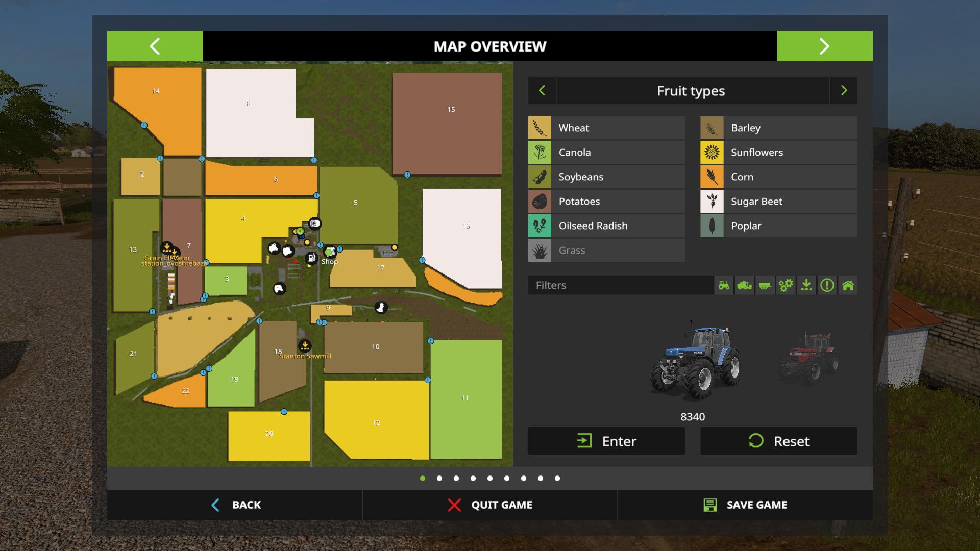Toggle the gears tools filter icon
This screenshot has width=980, height=551.
pyautogui.click(x=786, y=285)
